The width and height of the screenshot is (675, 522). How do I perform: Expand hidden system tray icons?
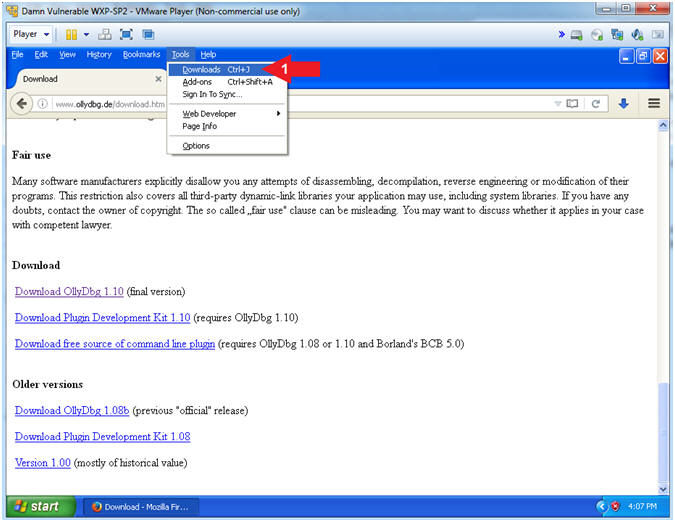coord(602,507)
